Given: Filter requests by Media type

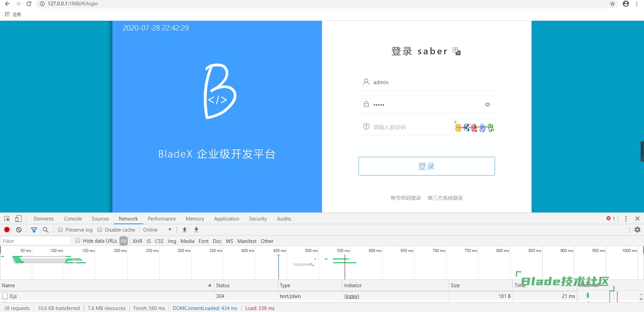Looking at the screenshot, I should (187, 241).
